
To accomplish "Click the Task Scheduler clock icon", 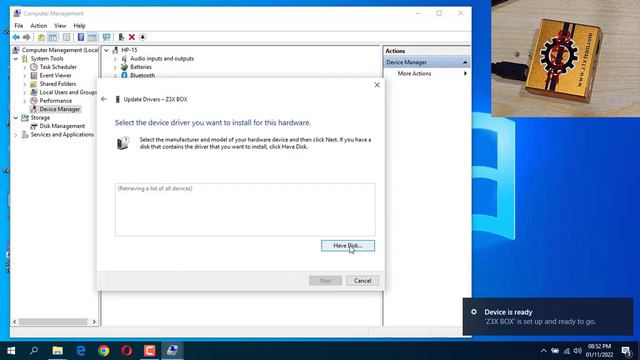I will [x=34, y=67].
